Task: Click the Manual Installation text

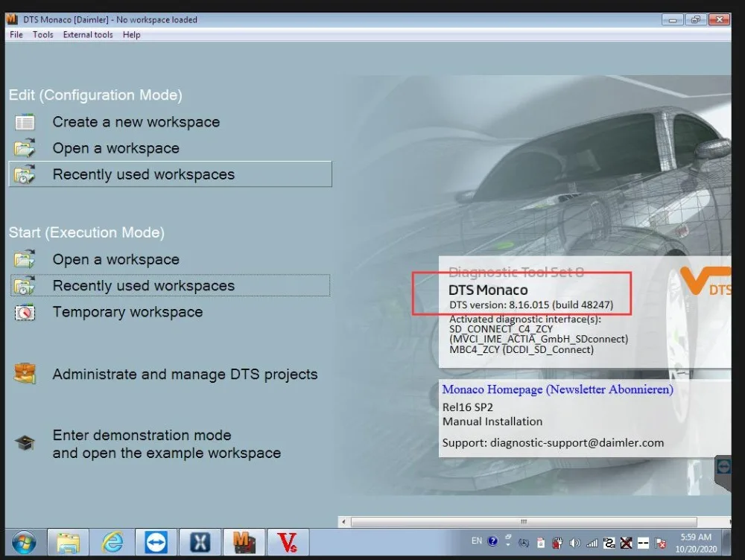Action: click(492, 421)
